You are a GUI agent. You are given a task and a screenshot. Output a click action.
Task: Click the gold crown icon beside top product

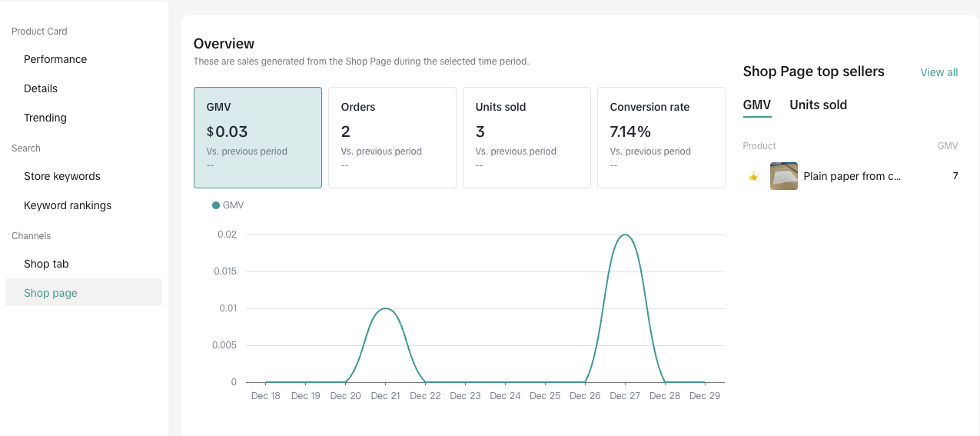point(753,176)
